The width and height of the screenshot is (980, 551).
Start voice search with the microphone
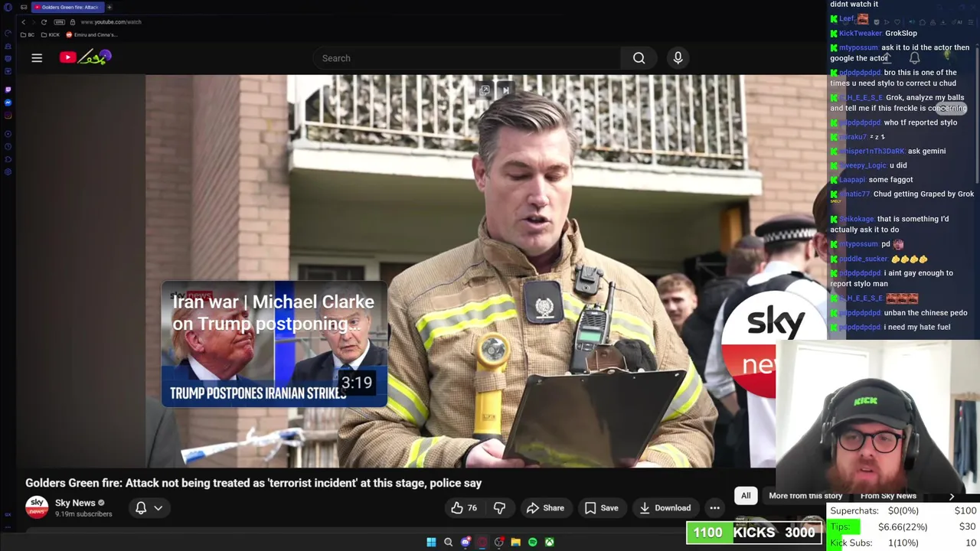coord(678,58)
